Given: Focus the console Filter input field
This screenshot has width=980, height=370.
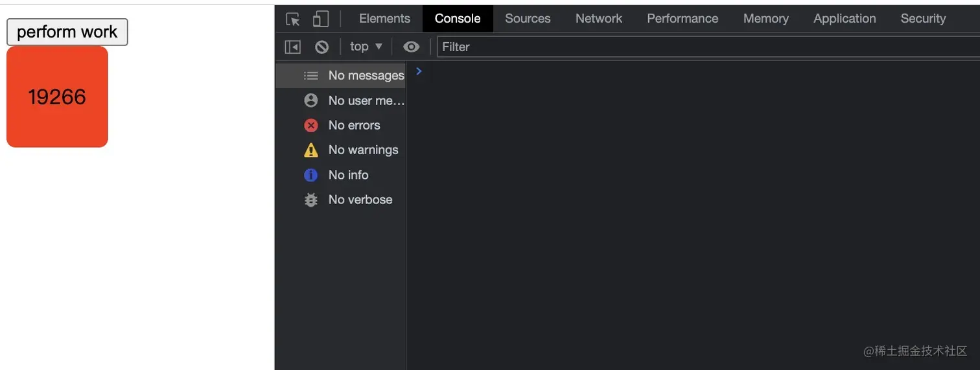Looking at the screenshot, I should 708,47.
